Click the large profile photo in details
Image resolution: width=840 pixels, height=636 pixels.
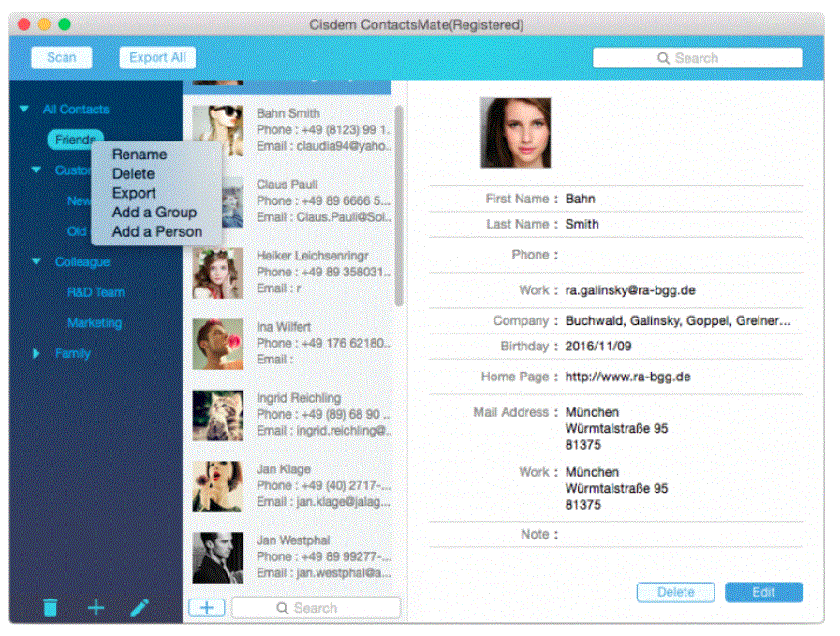coord(515,132)
